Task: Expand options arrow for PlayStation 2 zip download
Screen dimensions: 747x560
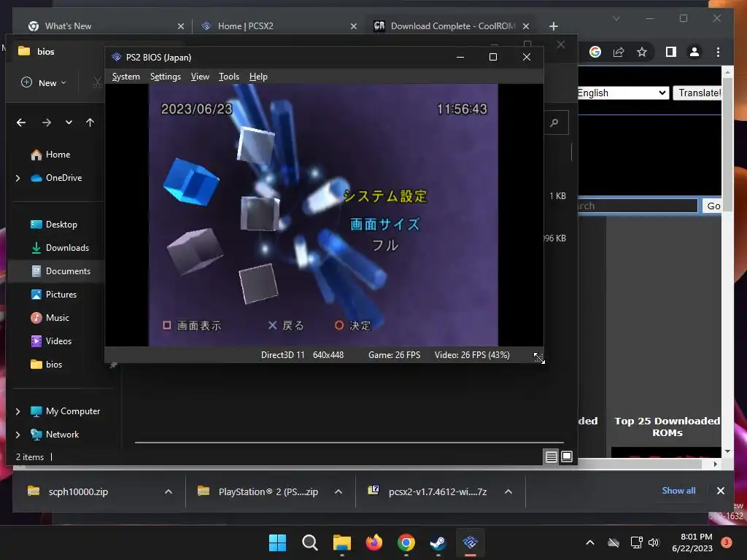Action: point(338,491)
